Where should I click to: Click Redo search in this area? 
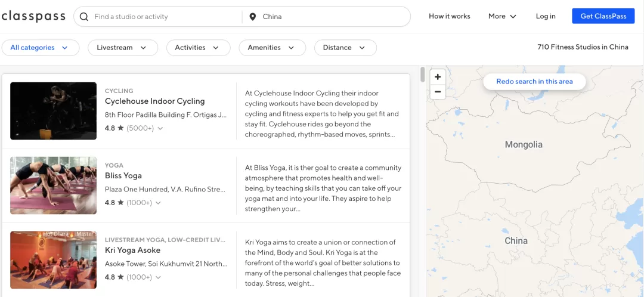click(x=534, y=81)
